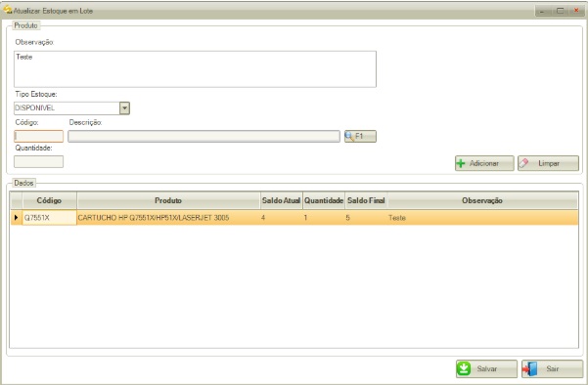Open the Tipo Estoque dropdown arrow
The width and height of the screenshot is (588, 385).
click(124, 108)
